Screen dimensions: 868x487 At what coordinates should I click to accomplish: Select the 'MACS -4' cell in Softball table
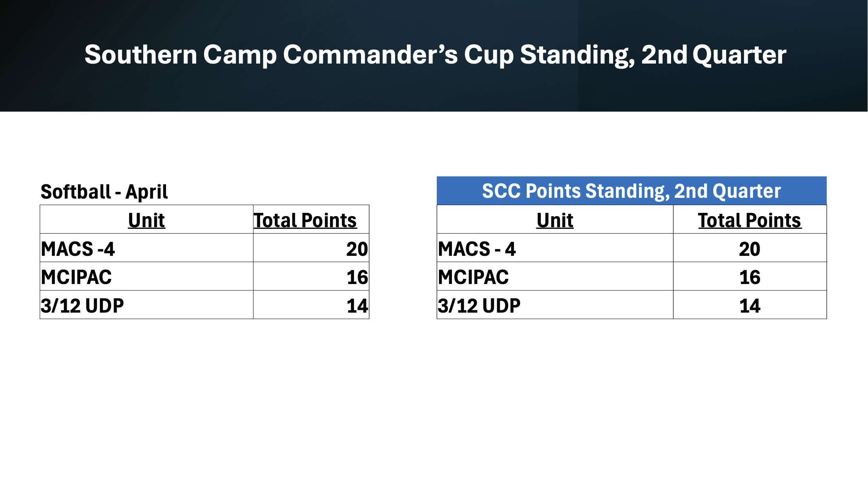coord(147,248)
